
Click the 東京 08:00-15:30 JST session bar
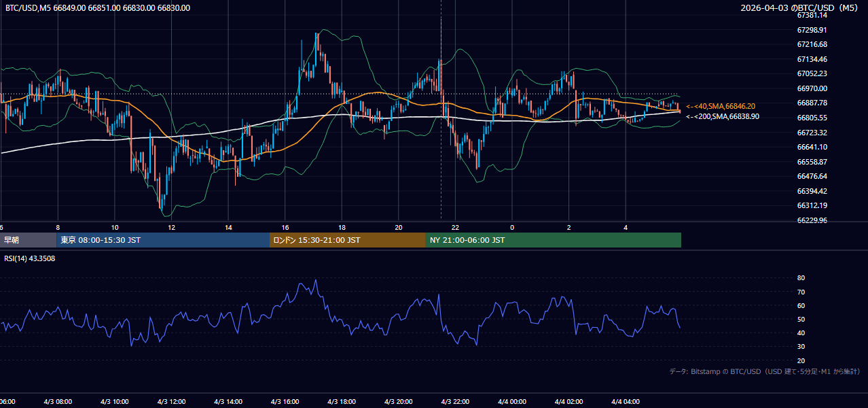click(163, 240)
